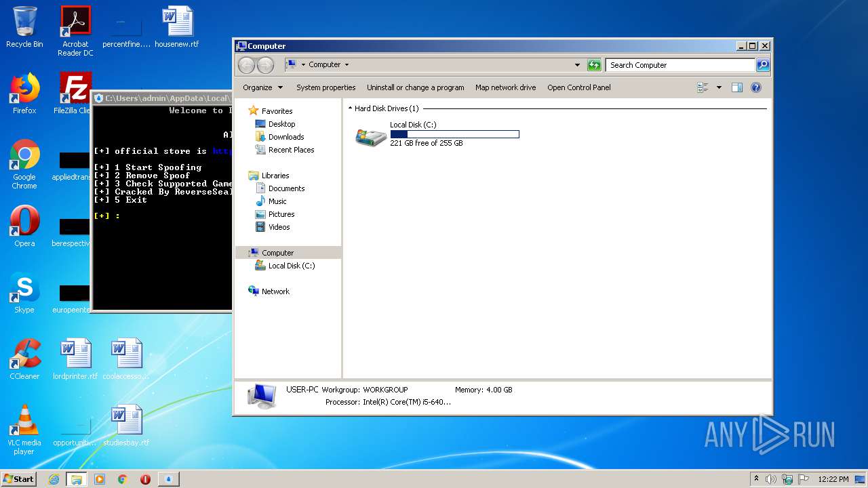The height and width of the screenshot is (488, 868).
Task: Click the Chrome icon on the taskbar
Action: (123, 479)
